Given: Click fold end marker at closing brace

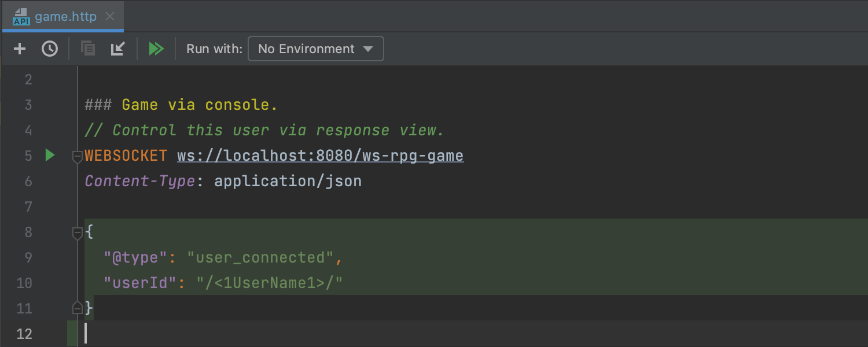Looking at the screenshot, I should (x=77, y=307).
